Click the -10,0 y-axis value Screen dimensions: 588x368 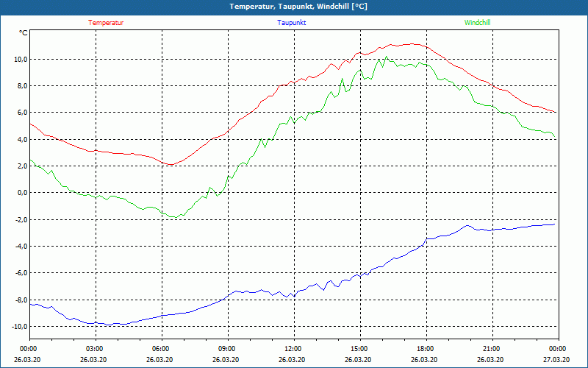[20, 327]
